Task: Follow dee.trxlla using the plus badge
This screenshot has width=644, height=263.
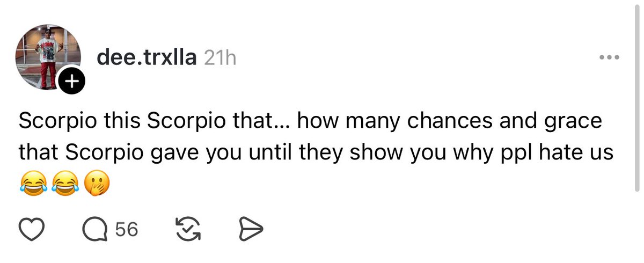Action: coord(71,83)
